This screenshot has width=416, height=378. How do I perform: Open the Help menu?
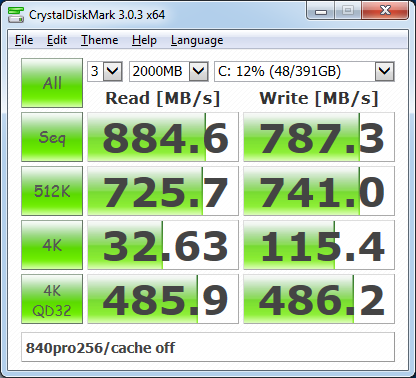click(x=144, y=40)
